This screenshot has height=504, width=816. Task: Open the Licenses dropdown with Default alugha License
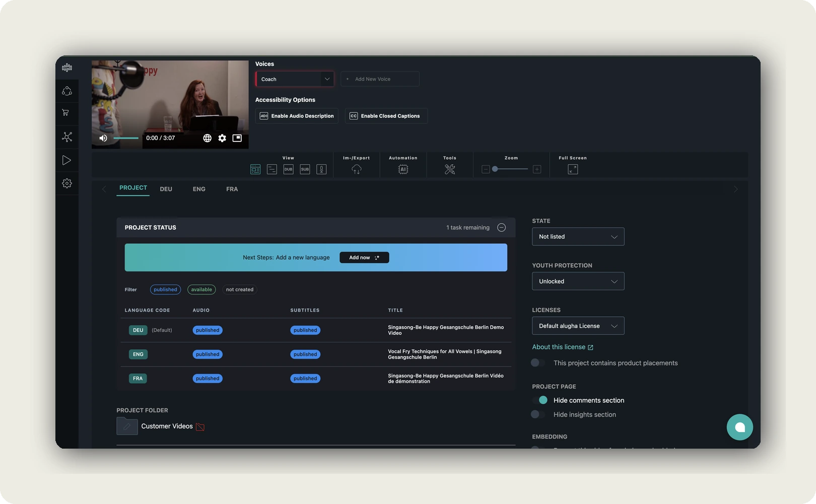pyautogui.click(x=578, y=326)
